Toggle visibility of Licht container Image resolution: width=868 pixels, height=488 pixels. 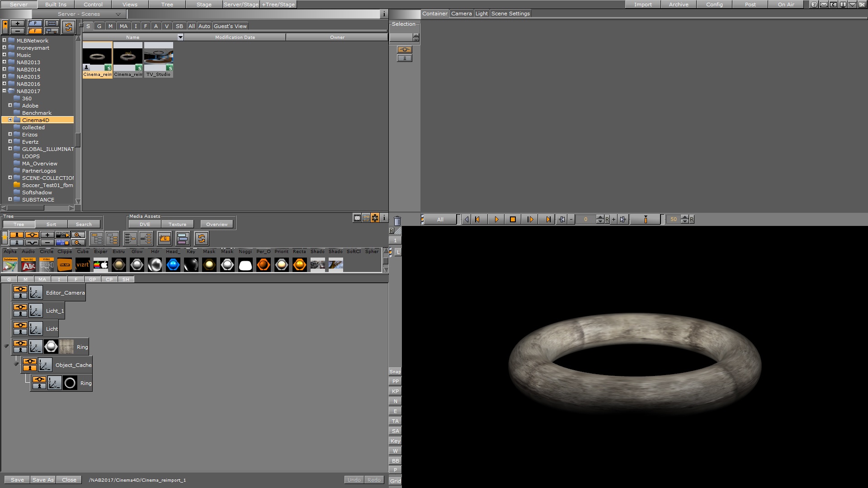point(20,325)
